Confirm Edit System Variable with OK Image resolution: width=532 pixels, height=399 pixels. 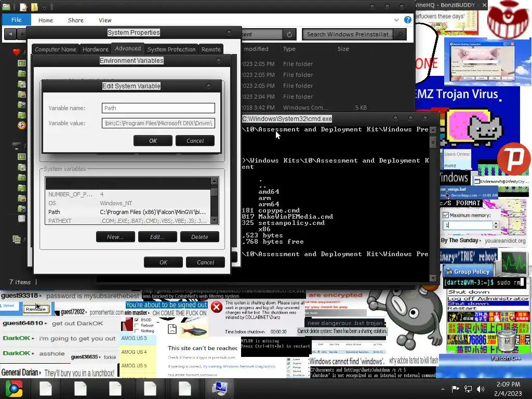153,141
